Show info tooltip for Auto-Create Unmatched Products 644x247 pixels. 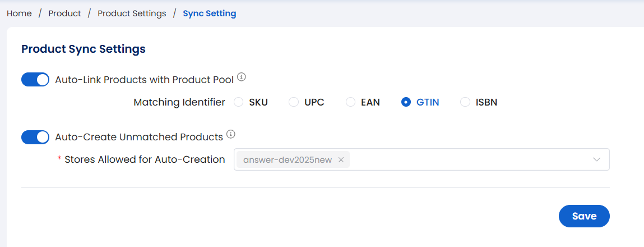[230, 135]
